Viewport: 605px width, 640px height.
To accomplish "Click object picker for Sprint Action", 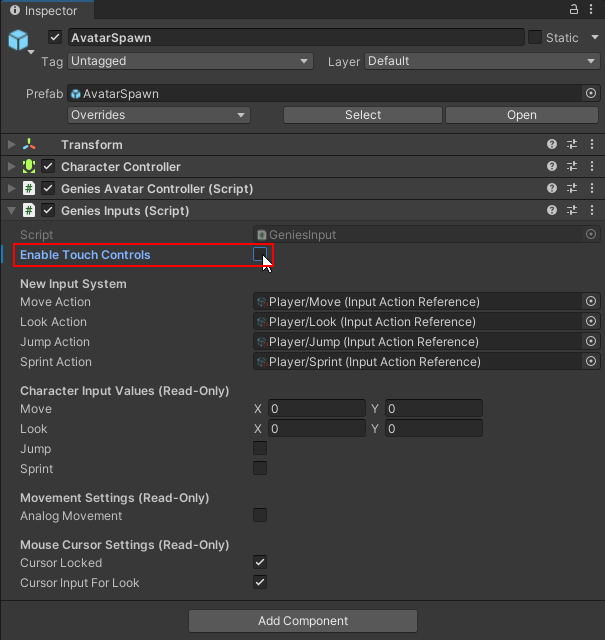I will pyautogui.click(x=591, y=362).
